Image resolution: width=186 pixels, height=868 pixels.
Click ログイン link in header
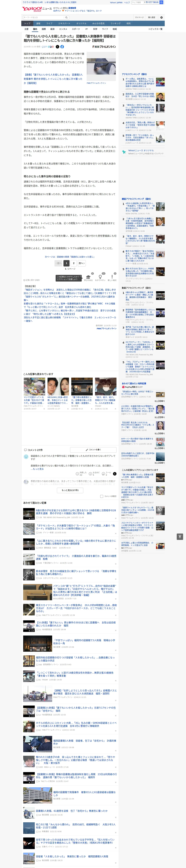coord(57,11)
